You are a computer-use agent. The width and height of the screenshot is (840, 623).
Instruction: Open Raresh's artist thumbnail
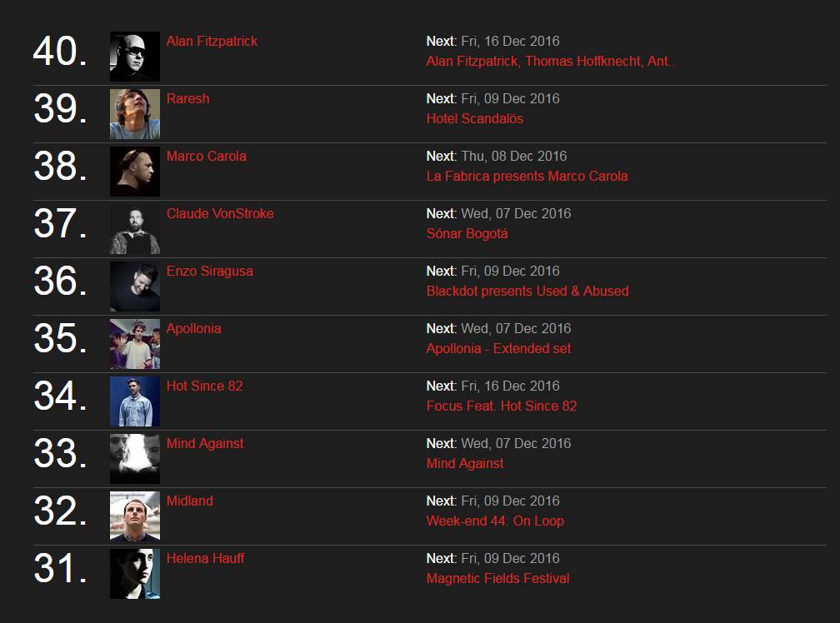click(x=135, y=114)
